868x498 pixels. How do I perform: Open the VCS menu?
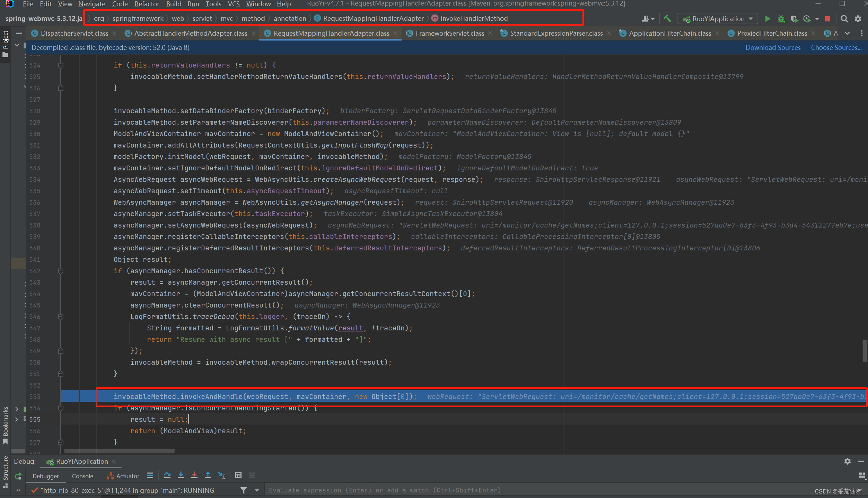point(234,4)
